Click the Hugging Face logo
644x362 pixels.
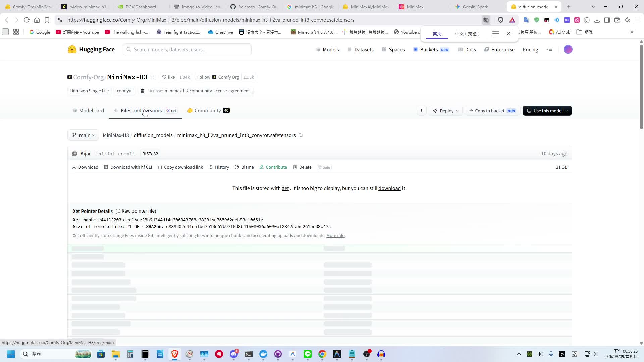click(x=91, y=49)
